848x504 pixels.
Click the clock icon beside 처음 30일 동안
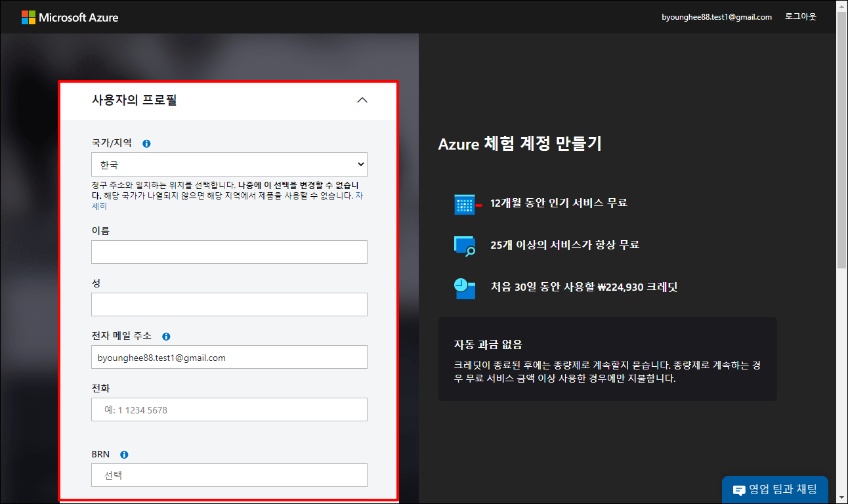465,288
